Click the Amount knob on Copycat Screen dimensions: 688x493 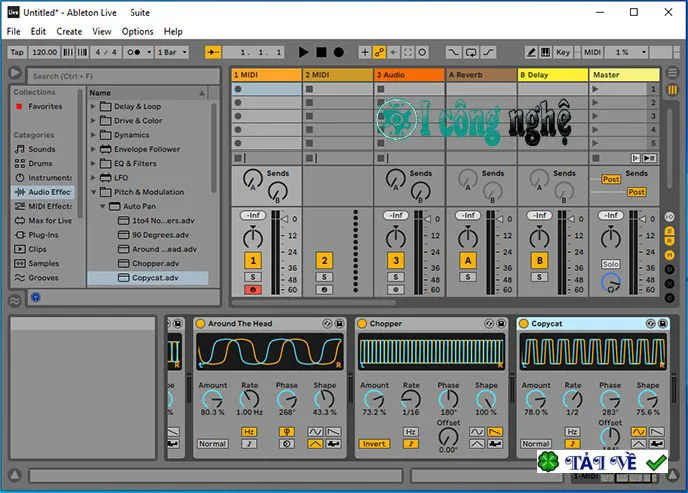[536, 399]
